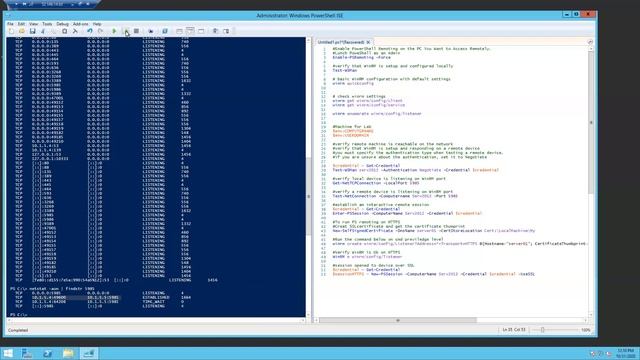This screenshot has width=640, height=360.
Task: Open File Explorer from the taskbar
Action: 68,353
